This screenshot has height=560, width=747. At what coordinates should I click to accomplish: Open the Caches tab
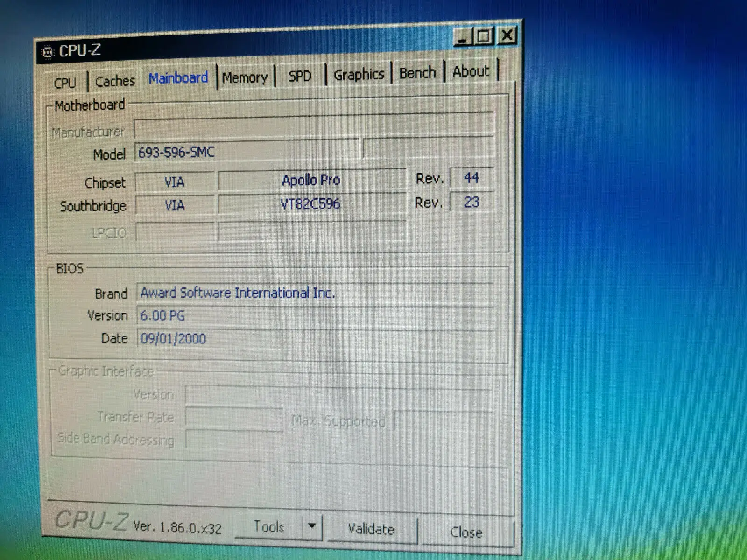pos(115,81)
